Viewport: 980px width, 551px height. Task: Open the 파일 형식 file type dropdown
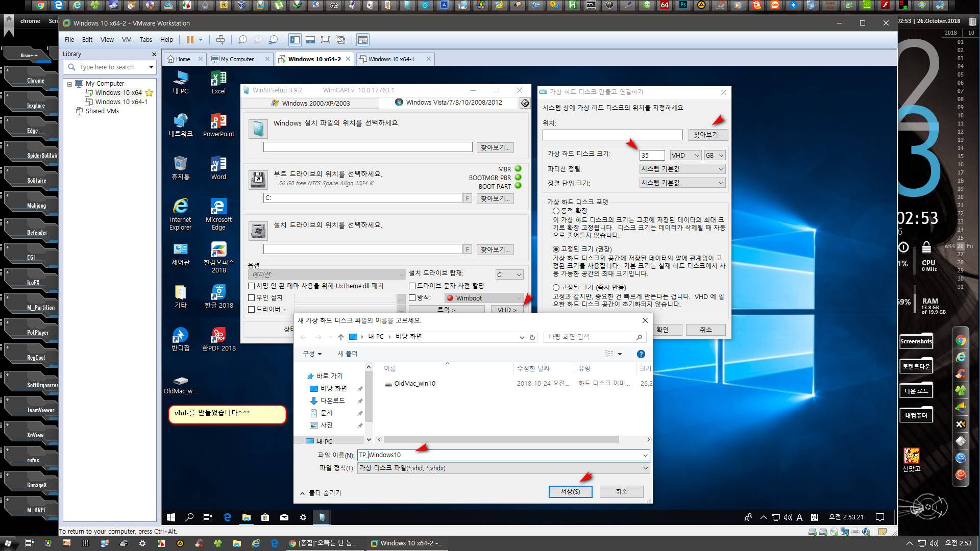[x=503, y=468]
